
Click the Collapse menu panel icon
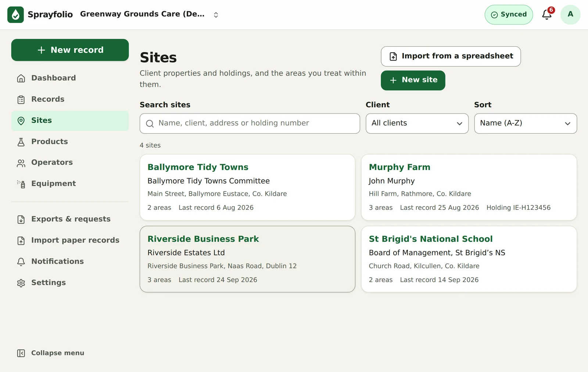coord(21,353)
